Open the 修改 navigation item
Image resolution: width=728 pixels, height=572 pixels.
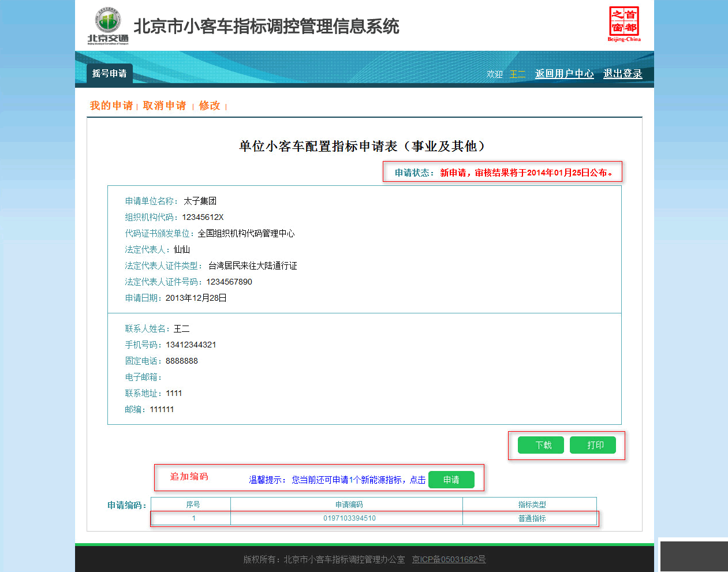tap(209, 106)
